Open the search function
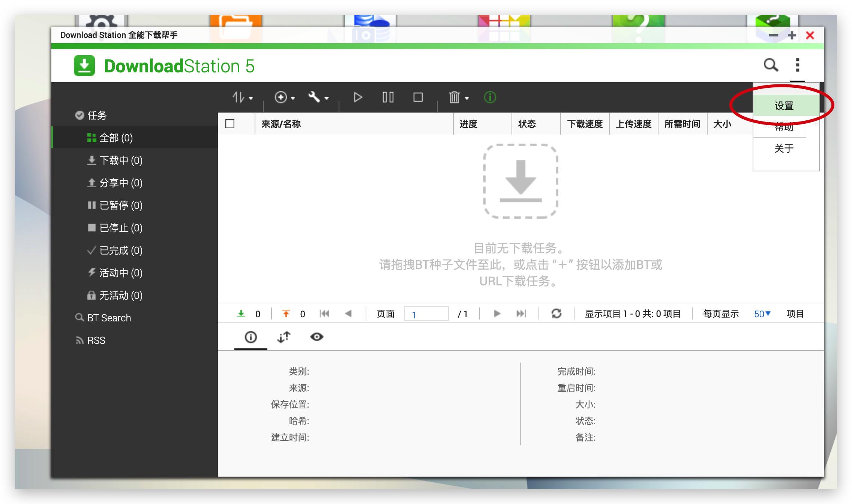Screen dimensions: 852x504 coord(771,65)
